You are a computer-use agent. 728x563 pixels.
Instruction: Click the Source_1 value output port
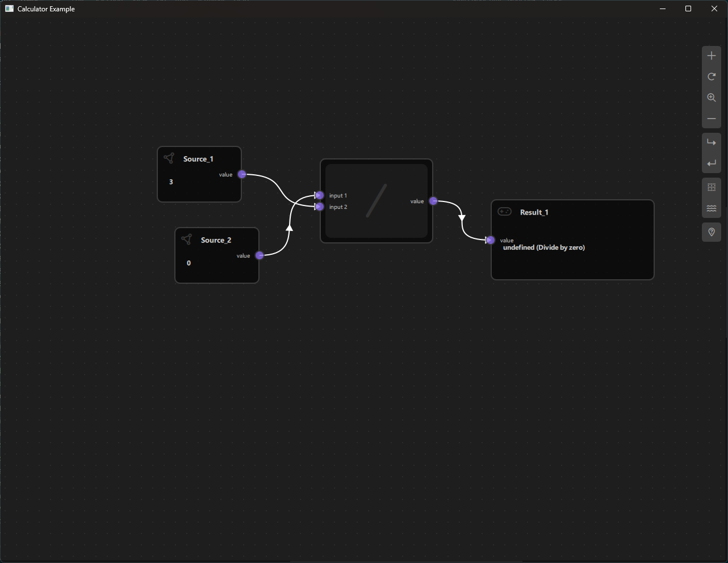click(x=242, y=174)
